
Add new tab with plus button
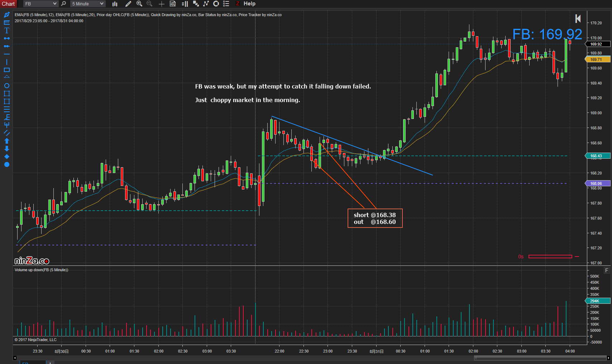point(50,363)
